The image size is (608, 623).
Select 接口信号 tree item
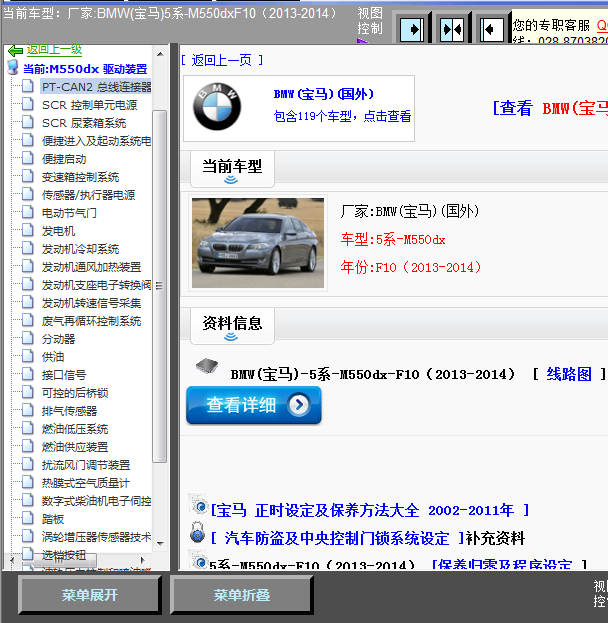(x=64, y=375)
